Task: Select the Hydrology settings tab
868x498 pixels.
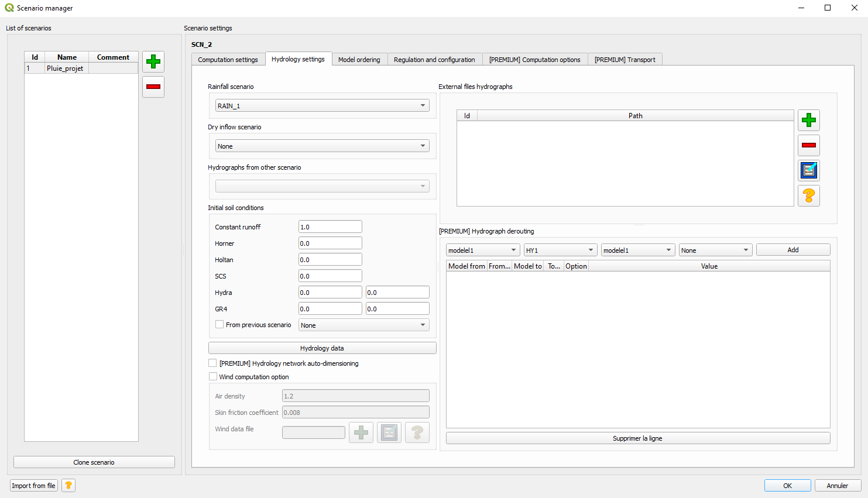Action: (x=298, y=59)
